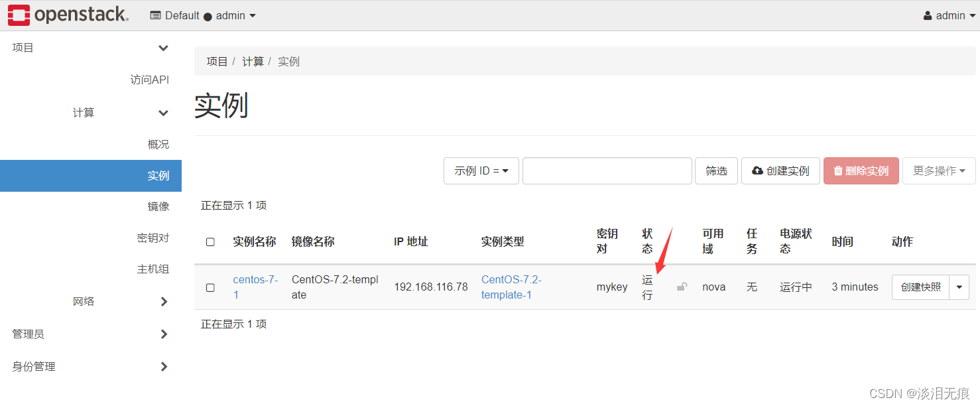Open the action dropdown arrow beside 创建快照
Image resolution: width=980 pixels, height=406 pixels.
pos(959,287)
